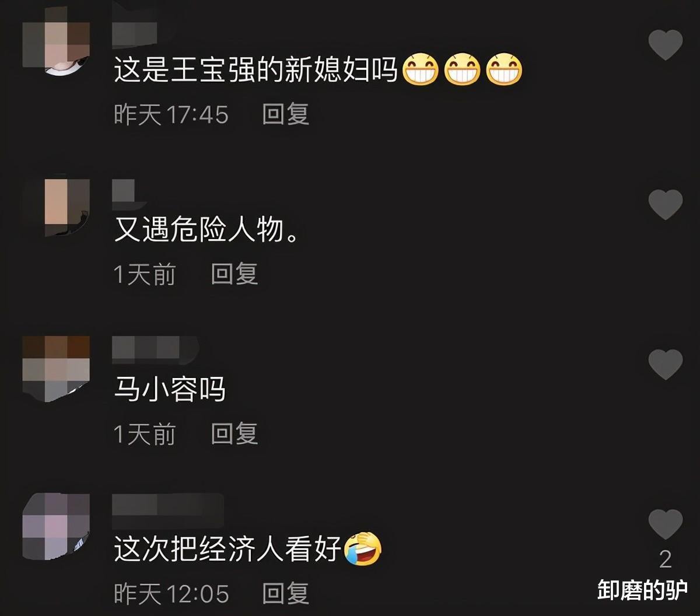Screen dimensions: 700x616
Task: Open username above 这次把经济人看好 comment
Action: 168,506
